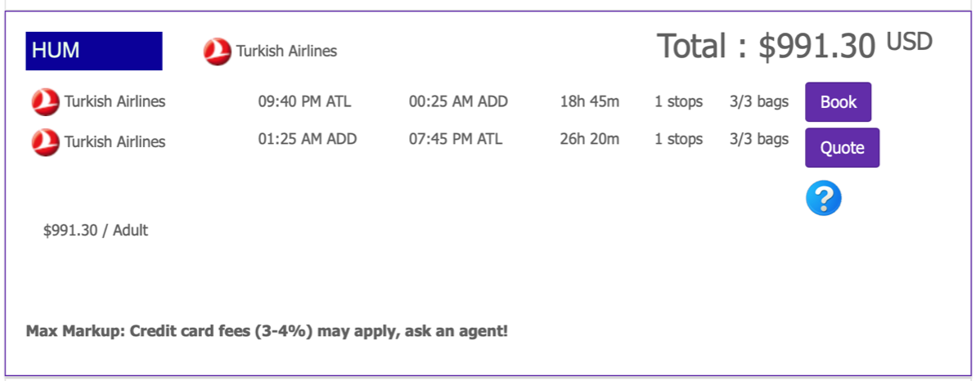Screen dimensions: 980x381
Task: Click the 00:25 AM ADD arrival time
Action: point(458,102)
